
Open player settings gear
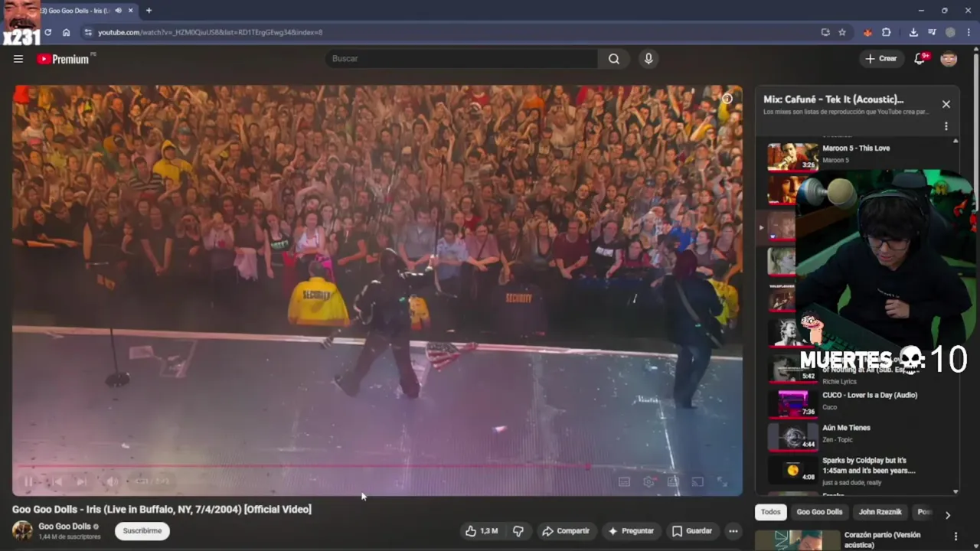point(648,481)
